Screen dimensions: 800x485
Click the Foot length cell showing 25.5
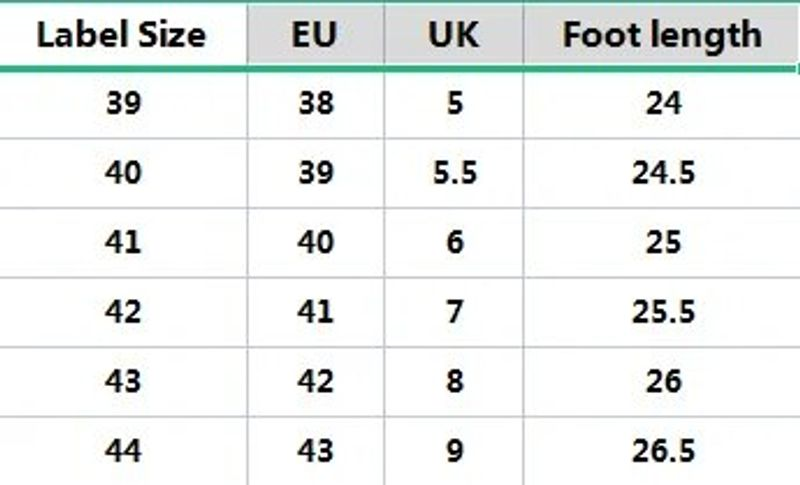[x=663, y=312]
